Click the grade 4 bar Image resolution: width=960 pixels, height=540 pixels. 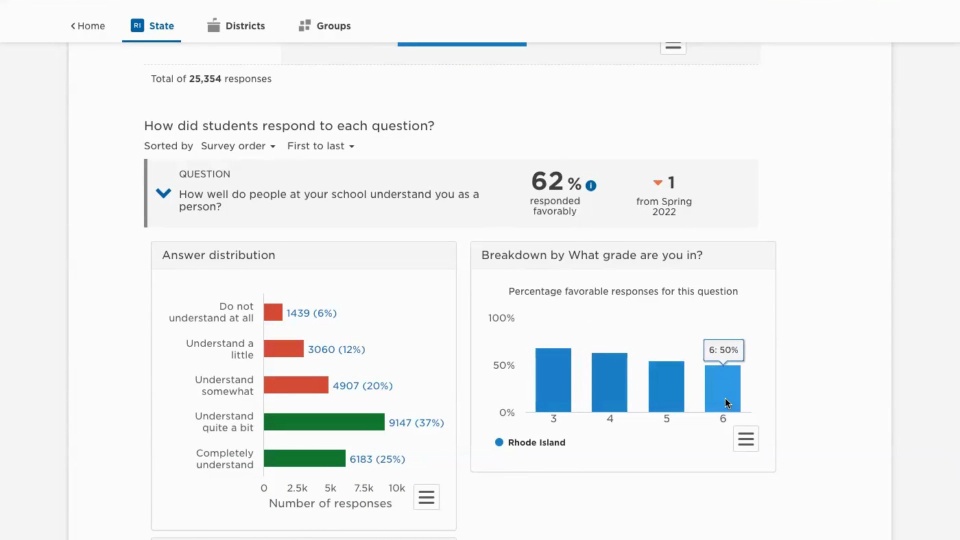[610, 383]
